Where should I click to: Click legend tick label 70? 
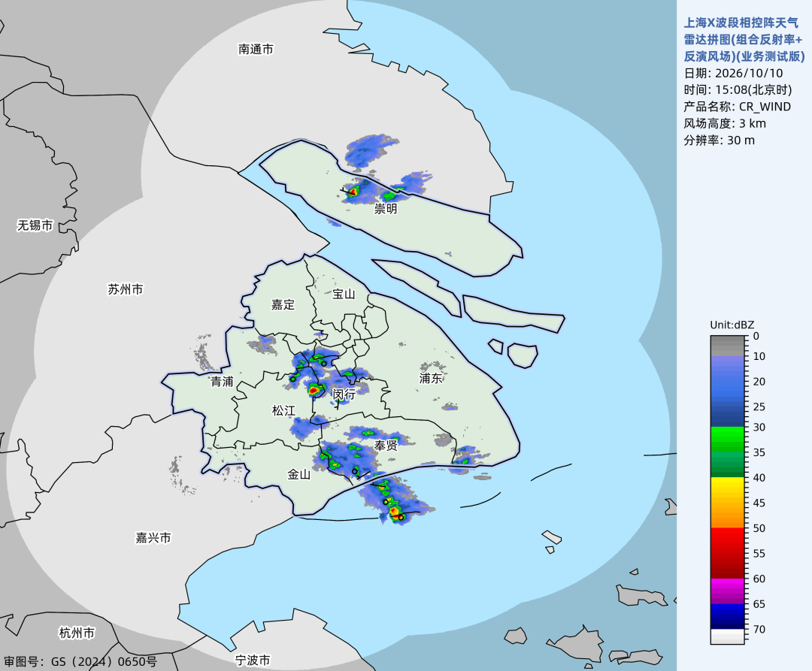click(759, 629)
